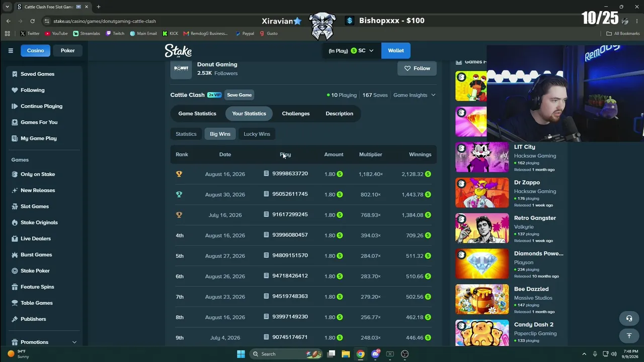Click the Windows taskbar Search box
Image resolution: width=644 pixels, height=362 pixels.
[285, 354]
